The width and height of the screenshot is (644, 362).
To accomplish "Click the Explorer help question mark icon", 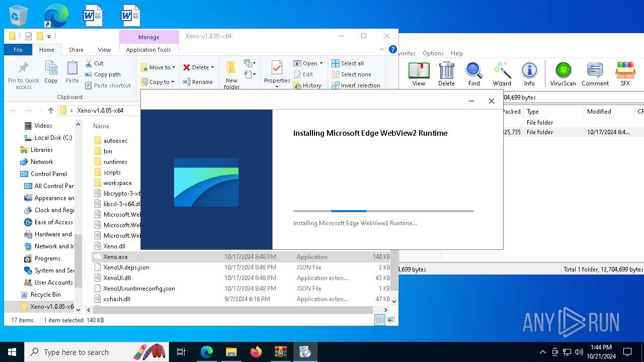I will [x=393, y=49].
